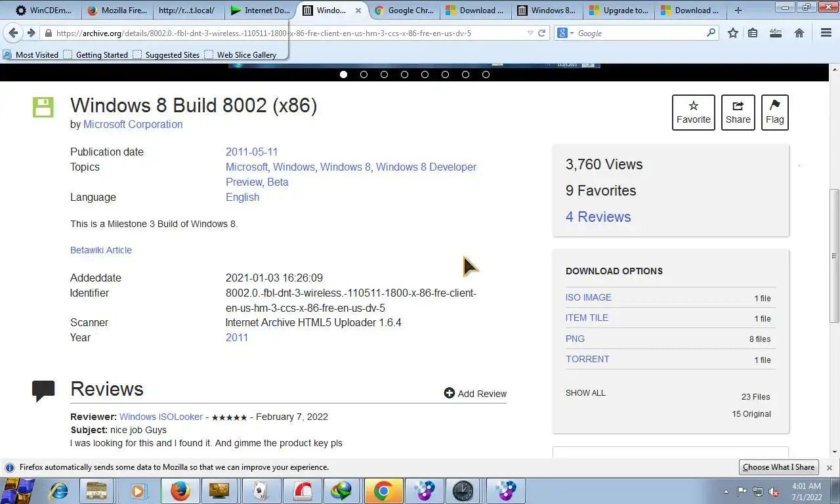Select the first filled carousel dot
Viewport: 840px width, 504px height.
pyautogui.click(x=343, y=74)
